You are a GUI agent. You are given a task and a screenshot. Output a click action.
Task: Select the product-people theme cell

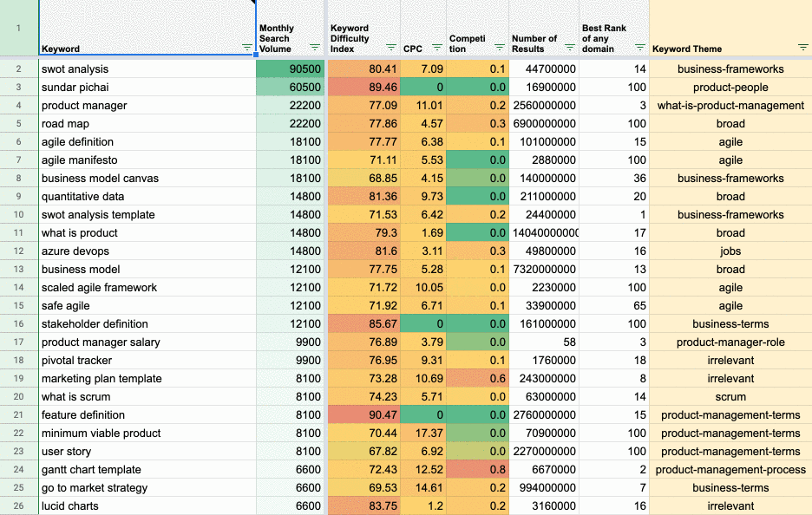click(730, 87)
